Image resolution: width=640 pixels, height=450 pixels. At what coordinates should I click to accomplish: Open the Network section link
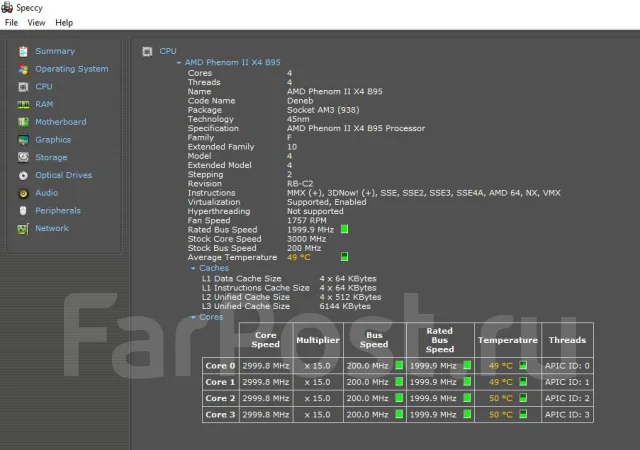tap(52, 228)
